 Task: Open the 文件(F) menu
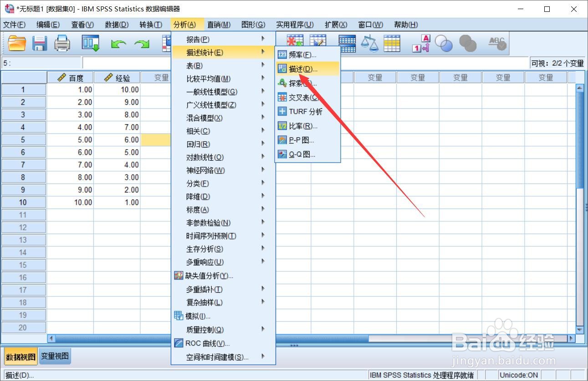click(x=15, y=25)
